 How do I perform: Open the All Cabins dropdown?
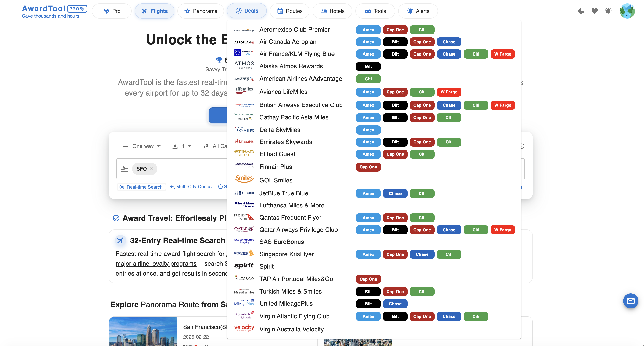[x=216, y=146]
